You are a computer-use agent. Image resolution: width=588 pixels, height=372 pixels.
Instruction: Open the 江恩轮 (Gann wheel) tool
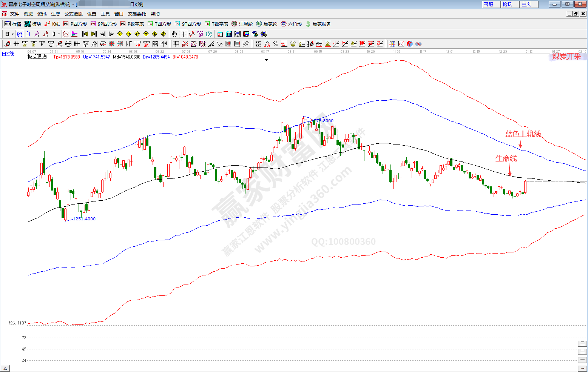[242, 24]
